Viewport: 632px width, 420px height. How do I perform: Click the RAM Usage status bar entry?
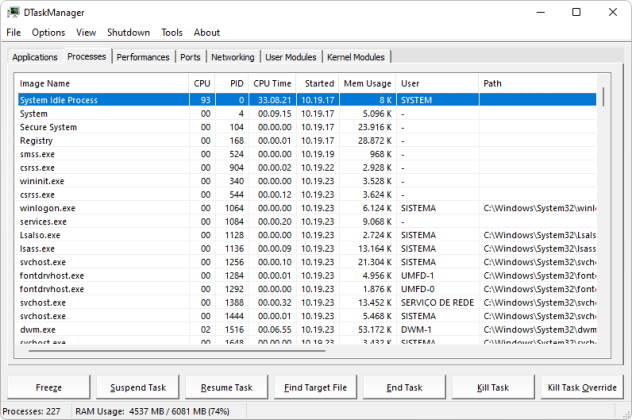[x=152, y=411]
